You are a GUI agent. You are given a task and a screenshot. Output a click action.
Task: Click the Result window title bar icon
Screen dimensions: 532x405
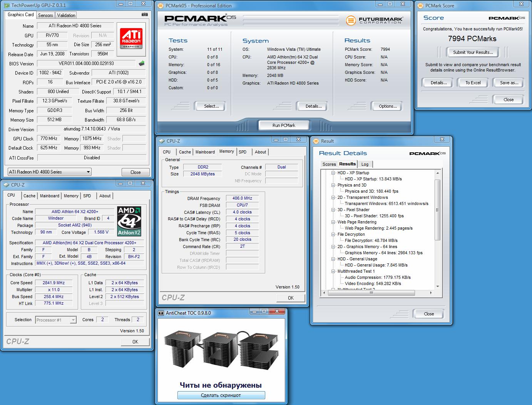316,141
